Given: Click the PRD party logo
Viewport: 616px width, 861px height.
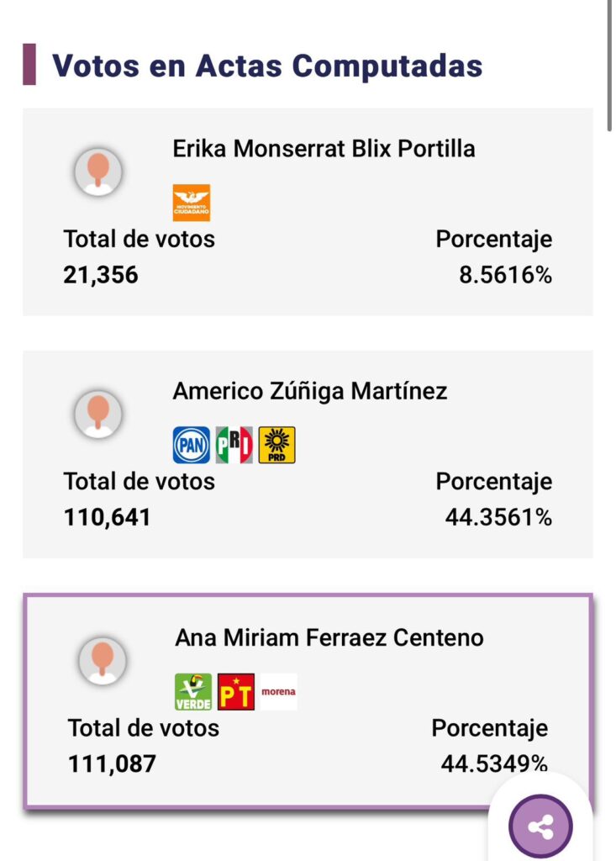Looking at the screenshot, I should click(x=277, y=445).
